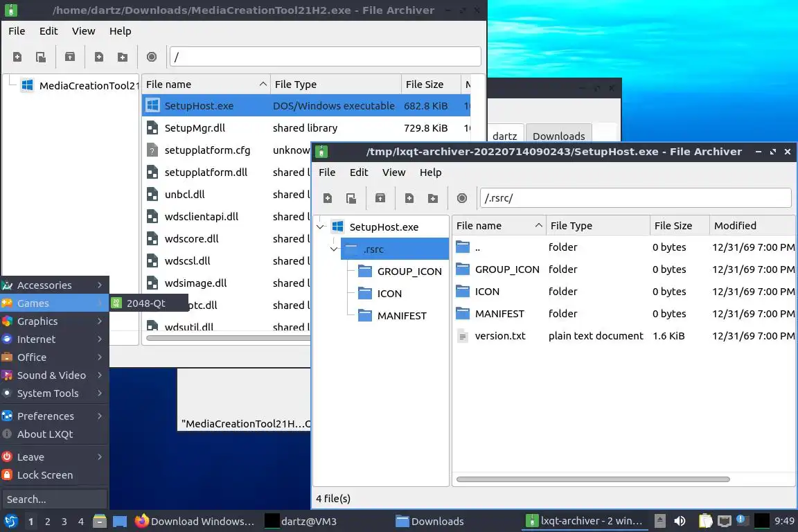Click New archive icon in SetupHost.exe window toolbar
The width and height of the screenshot is (798, 532).
tap(328, 198)
